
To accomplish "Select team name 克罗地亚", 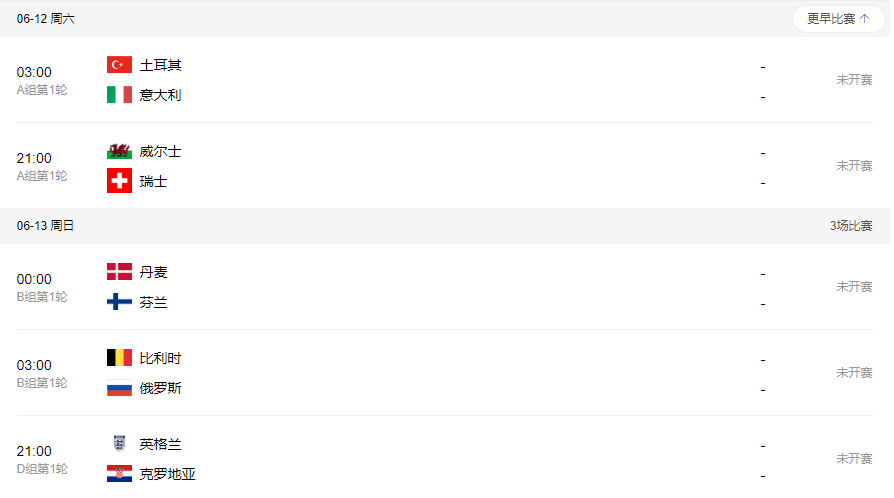I will click(x=168, y=474).
